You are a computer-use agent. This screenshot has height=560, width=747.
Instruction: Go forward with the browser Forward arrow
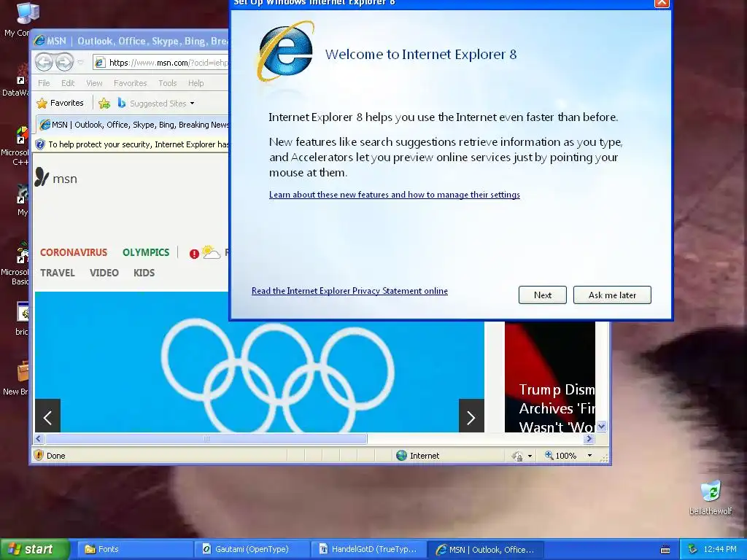click(x=65, y=62)
